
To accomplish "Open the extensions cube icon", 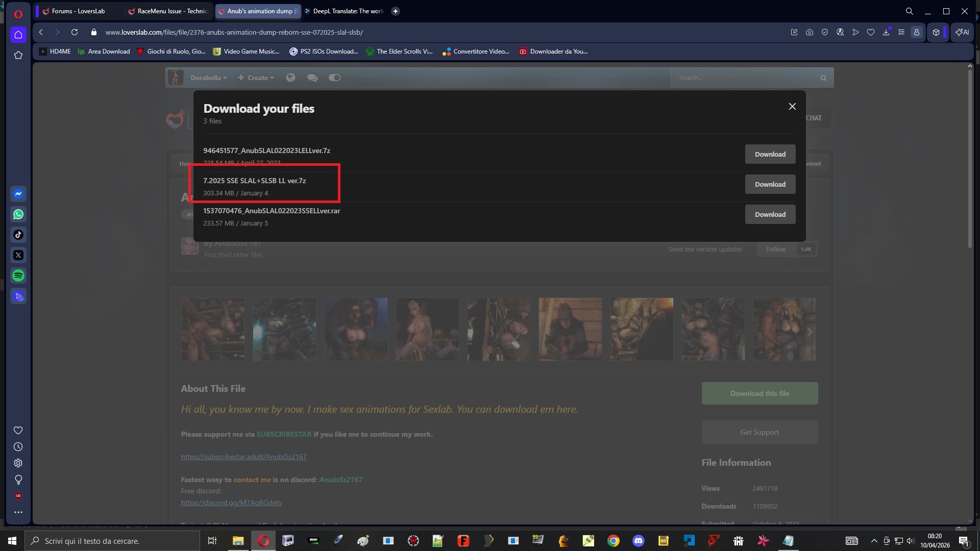I will pos(936,32).
